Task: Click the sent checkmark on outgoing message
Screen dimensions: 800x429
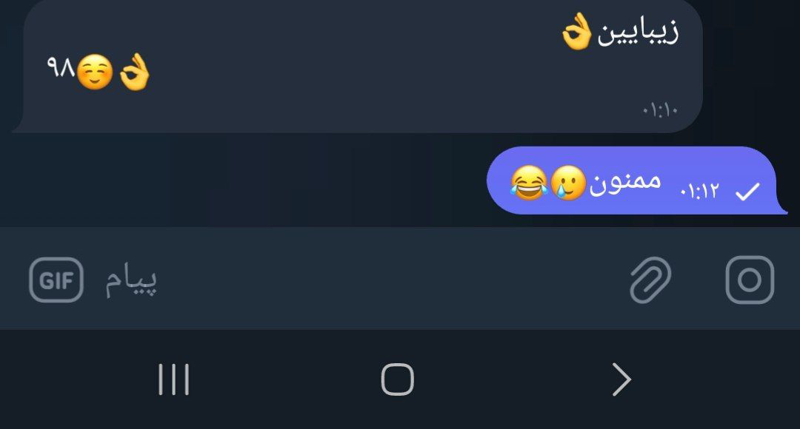Action: [747, 192]
